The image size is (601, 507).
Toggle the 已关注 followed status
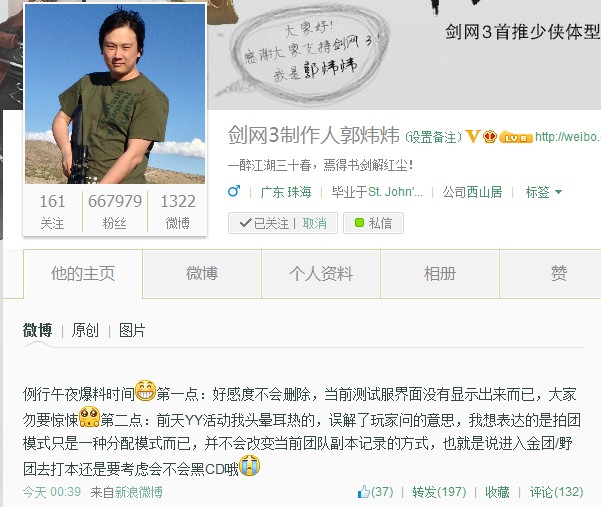pyautogui.click(x=264, y=223)
